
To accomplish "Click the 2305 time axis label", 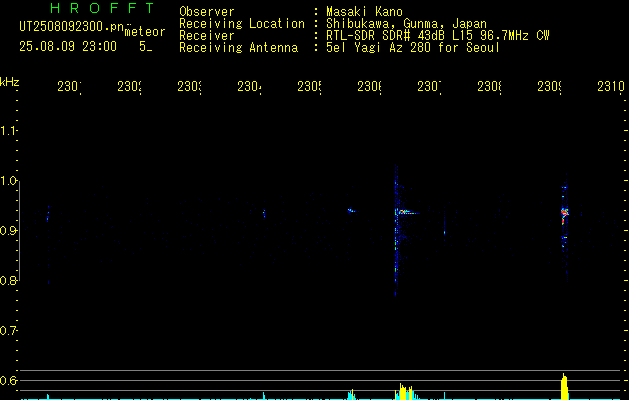I will tap(309, 86).
